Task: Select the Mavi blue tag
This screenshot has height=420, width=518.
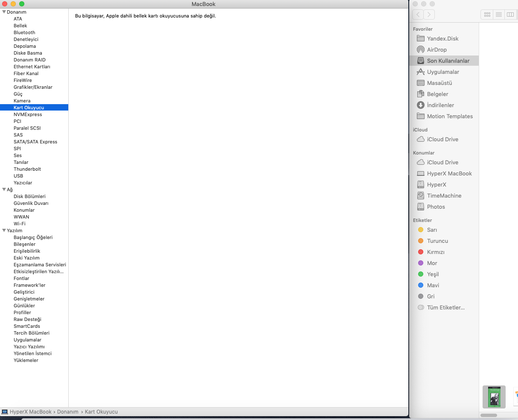Action: pos(421,285)
